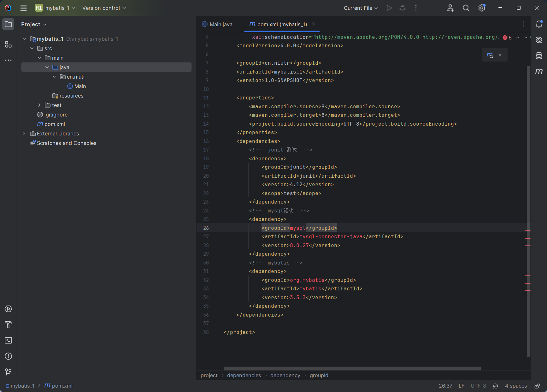Expand the External Libraries node
Image resolution: width=547 pixels, height=392 pixels.
[24, 134]
